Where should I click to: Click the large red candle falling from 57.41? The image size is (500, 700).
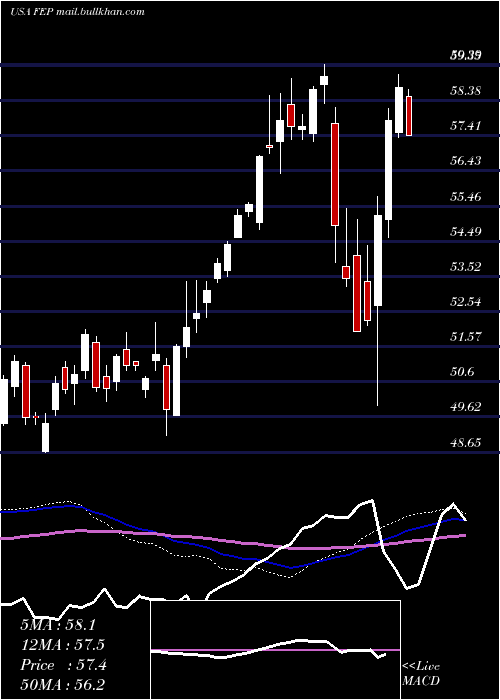coord(335,174)
